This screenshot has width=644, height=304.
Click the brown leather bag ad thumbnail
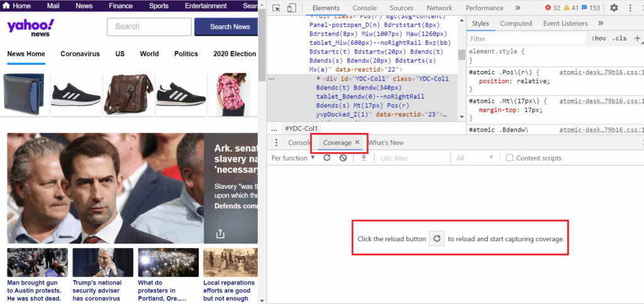[x=128, y=95]
